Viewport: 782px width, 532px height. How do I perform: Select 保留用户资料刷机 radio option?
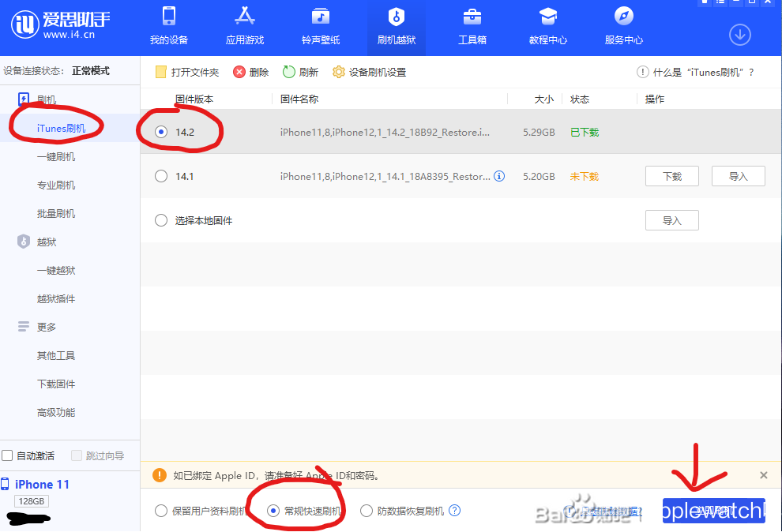point(160,511)
